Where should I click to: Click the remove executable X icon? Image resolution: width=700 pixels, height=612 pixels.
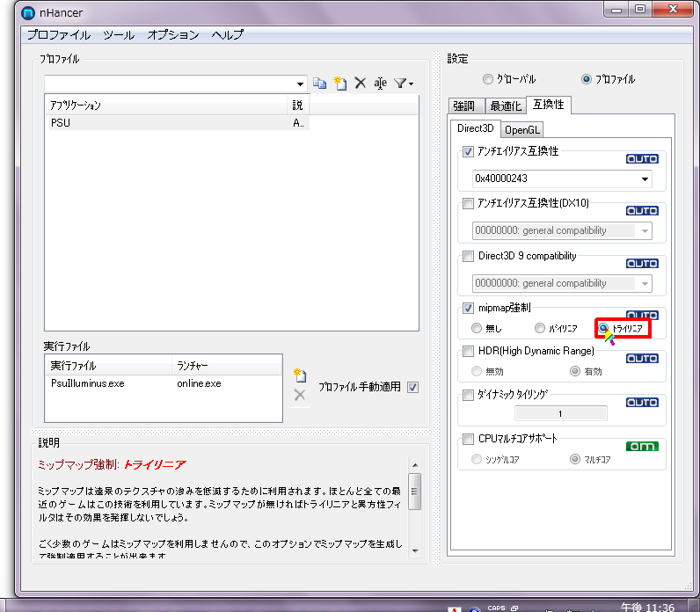pyautogui.click(x=300, y=395)
